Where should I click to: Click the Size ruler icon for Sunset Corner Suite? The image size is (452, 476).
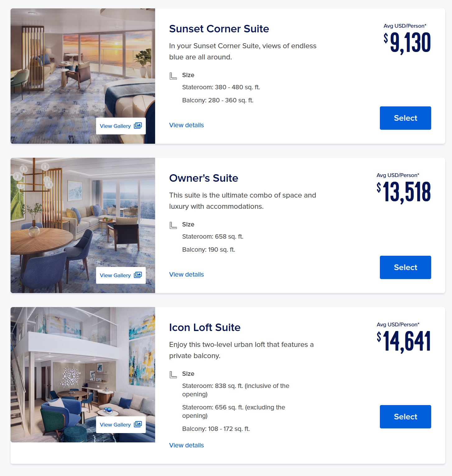pos(173,76)
